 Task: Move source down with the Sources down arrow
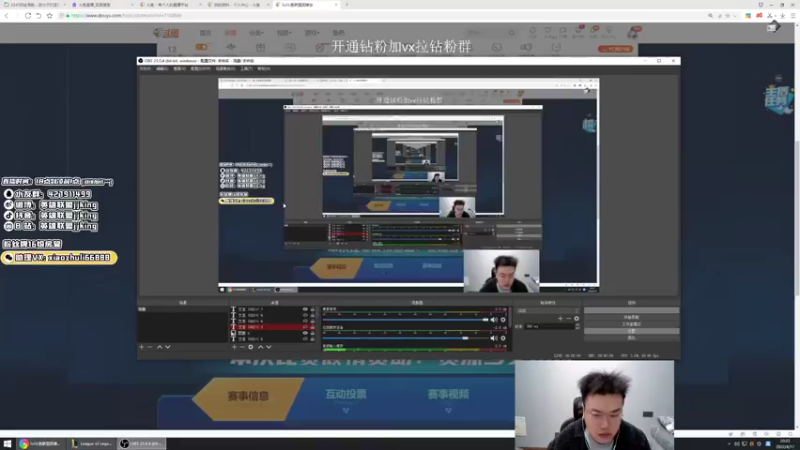(268, 347)
